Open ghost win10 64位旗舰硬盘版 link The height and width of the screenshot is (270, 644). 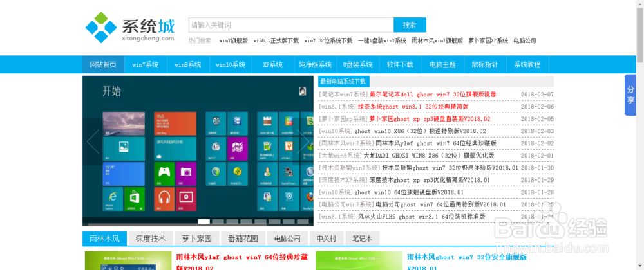pyautogui.click(x=409, y=192)
